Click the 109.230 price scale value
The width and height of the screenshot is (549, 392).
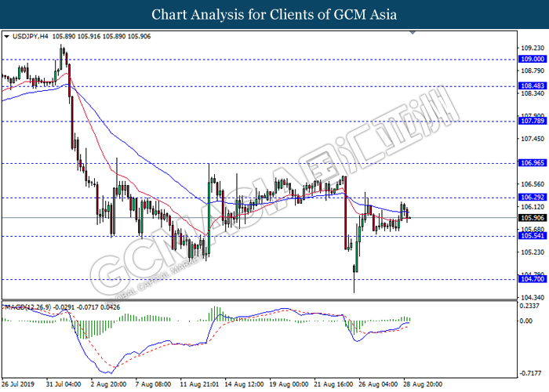click(533, 49)
